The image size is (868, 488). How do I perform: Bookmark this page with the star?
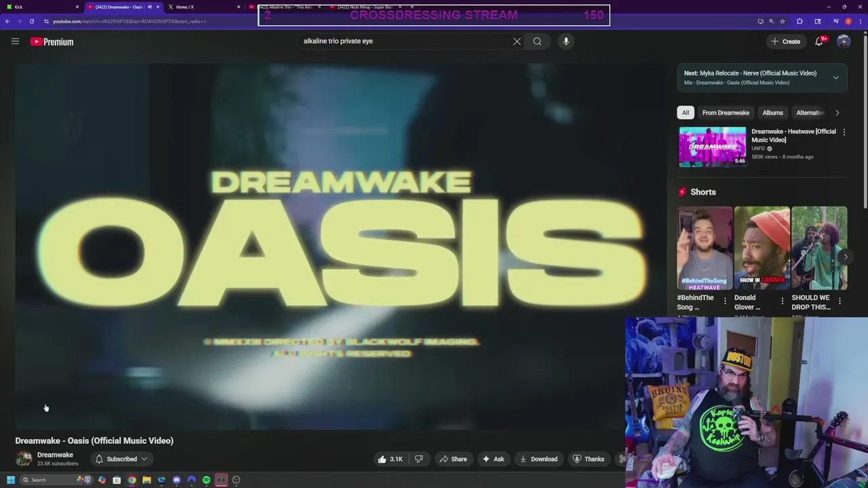[783, 21]
